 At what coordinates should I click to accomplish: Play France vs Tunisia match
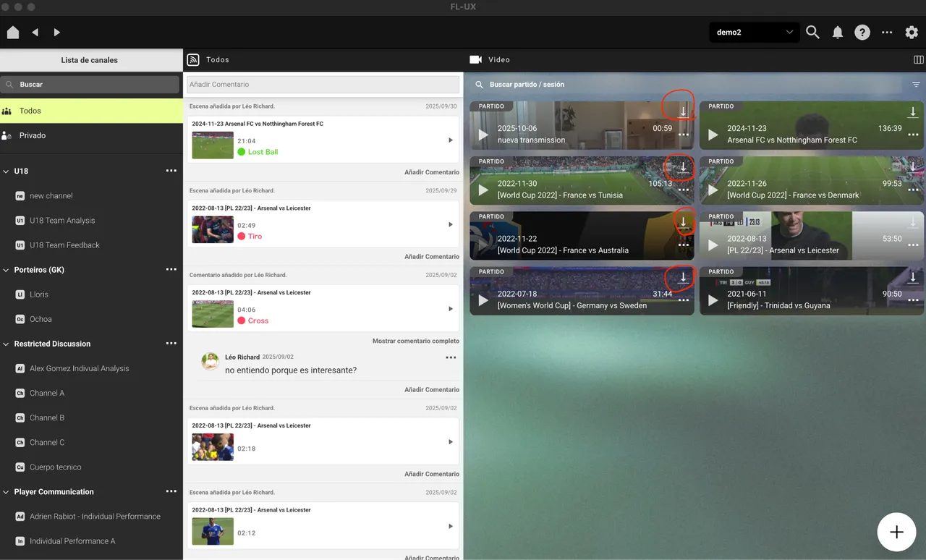483,190
